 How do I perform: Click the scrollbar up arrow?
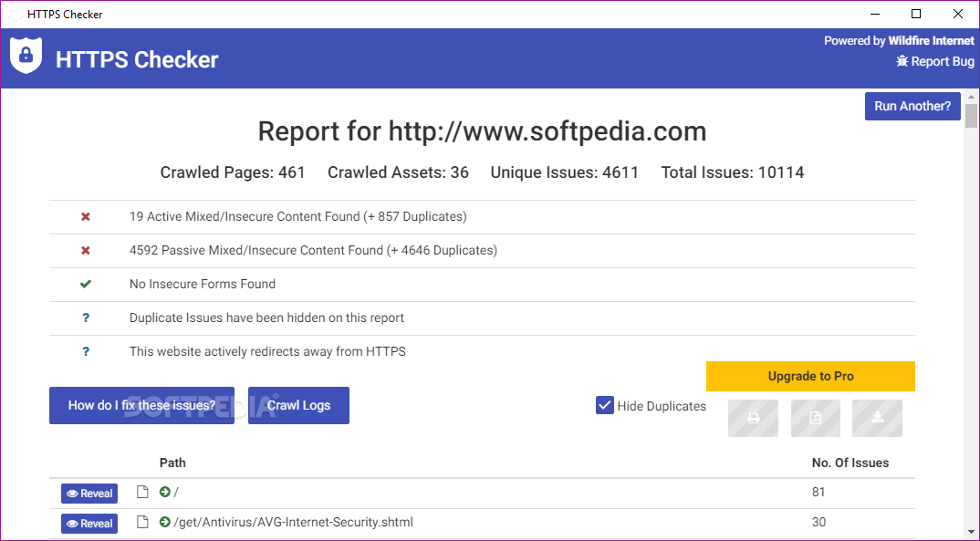971,96
